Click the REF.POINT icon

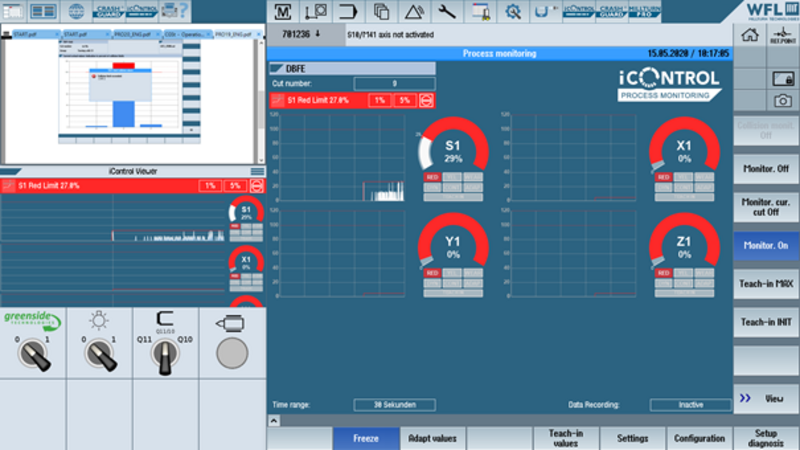point(781,37)
